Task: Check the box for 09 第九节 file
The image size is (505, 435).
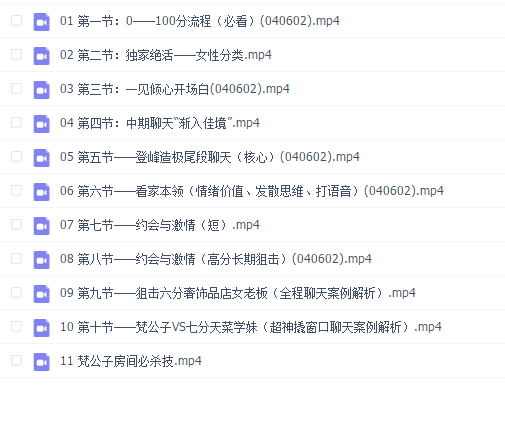Action: [x=16, y=292]
